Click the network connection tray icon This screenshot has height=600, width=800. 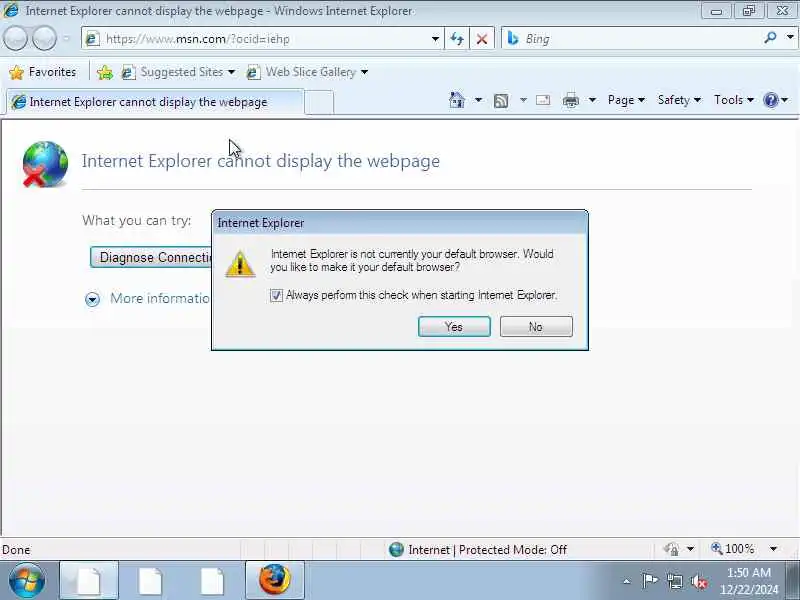674,581
